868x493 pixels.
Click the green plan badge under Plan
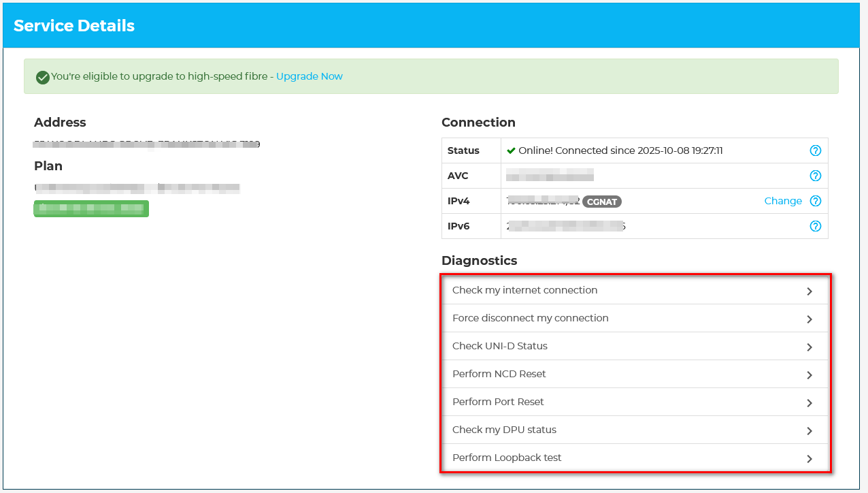[x=91, y=208]
